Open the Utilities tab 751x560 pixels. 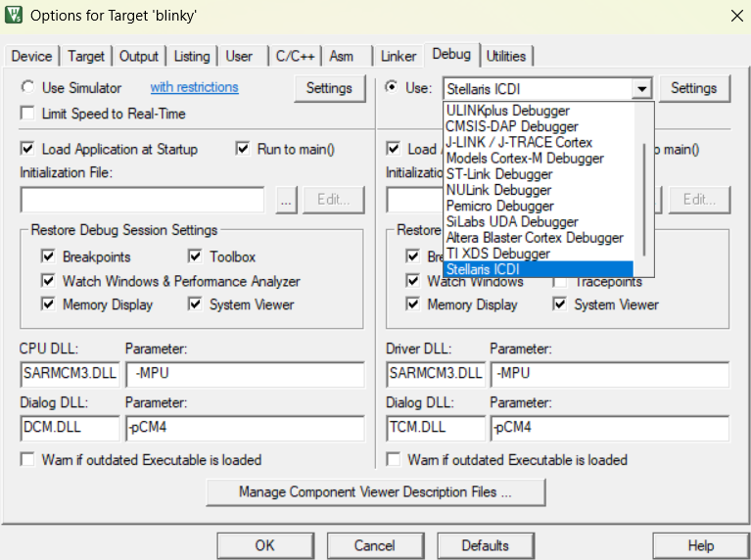click(x=506, y=56)
